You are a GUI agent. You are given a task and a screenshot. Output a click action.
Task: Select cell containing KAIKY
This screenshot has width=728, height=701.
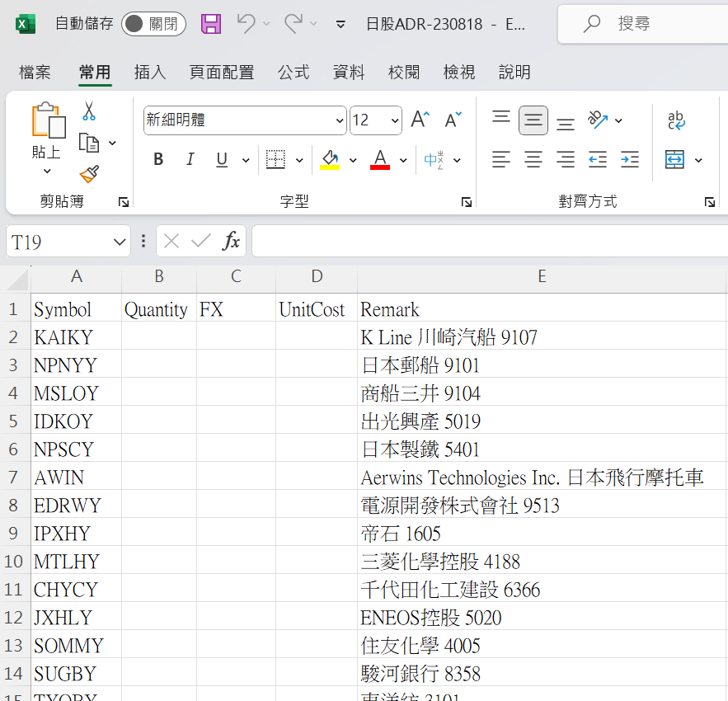[76, 338]
